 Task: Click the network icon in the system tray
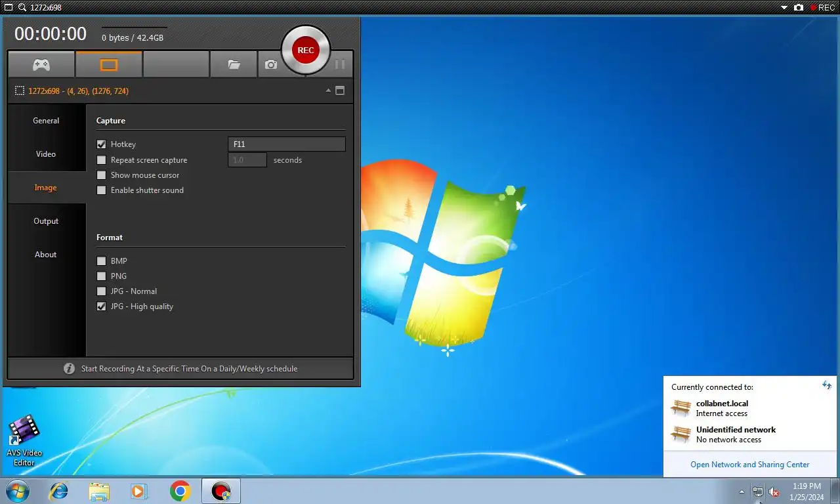(758, 492)
